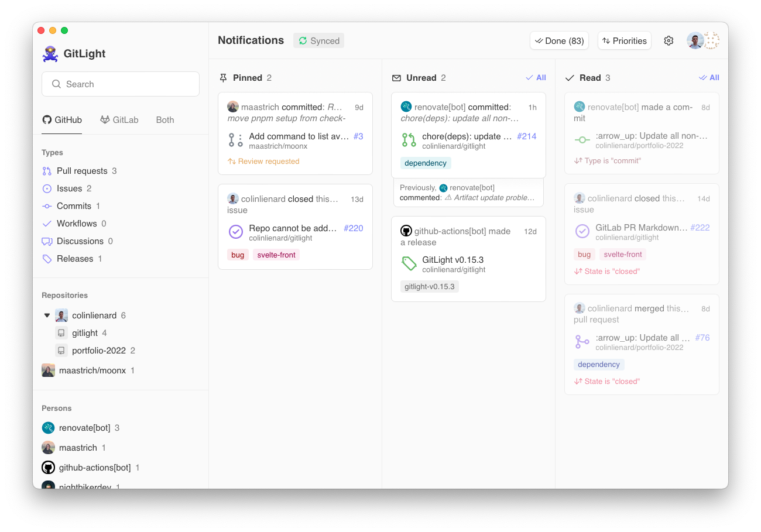761x532 pixels.
Task: Click Type is "commit" priority text
Action: 613,161
